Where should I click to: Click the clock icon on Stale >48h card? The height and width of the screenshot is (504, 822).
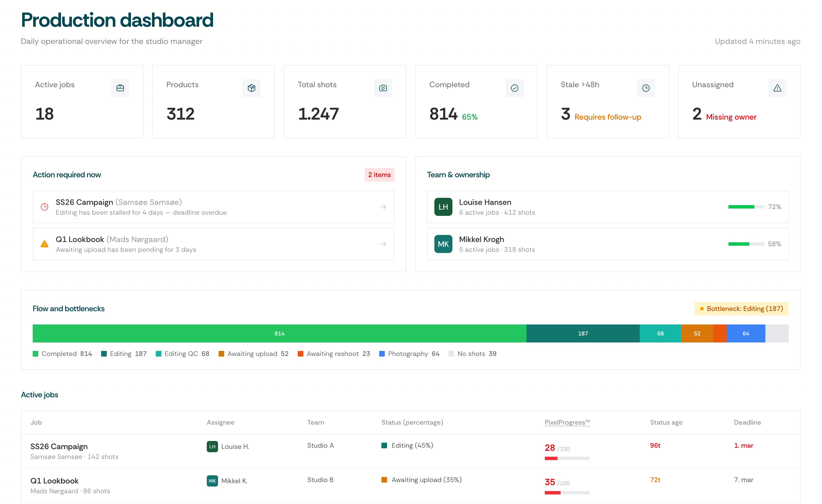646,88
